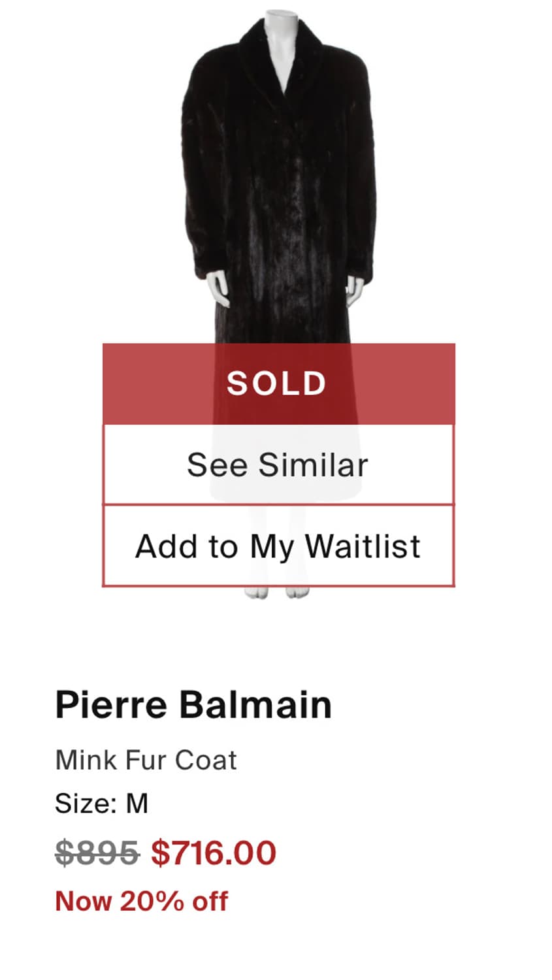Click the red SOLD banner
This screenshot has height=980, width=552.
click(x=278, y=384)
